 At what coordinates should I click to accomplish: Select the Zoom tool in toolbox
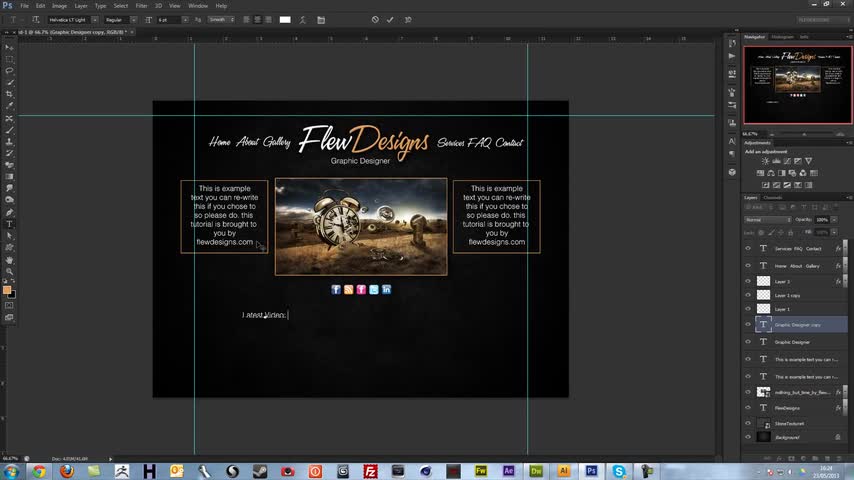tap(10, 271)
